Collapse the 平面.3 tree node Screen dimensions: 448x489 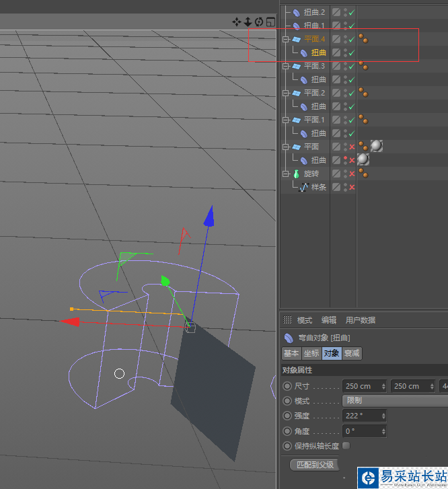[285, 66]
